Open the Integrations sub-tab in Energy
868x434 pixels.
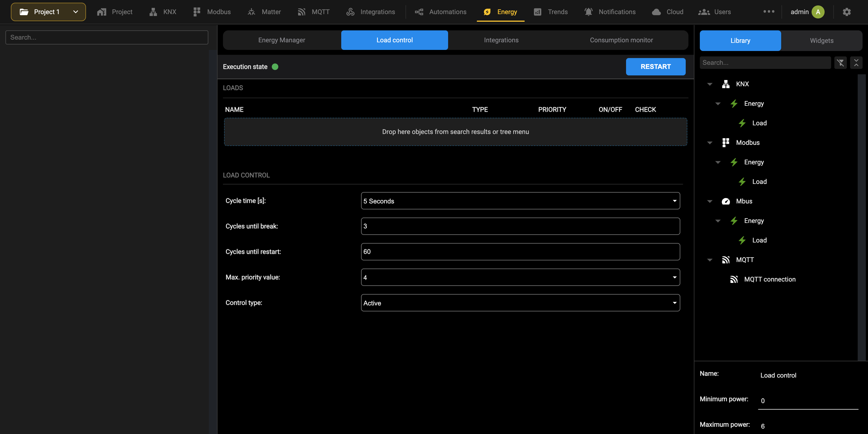tap(501, 40)
